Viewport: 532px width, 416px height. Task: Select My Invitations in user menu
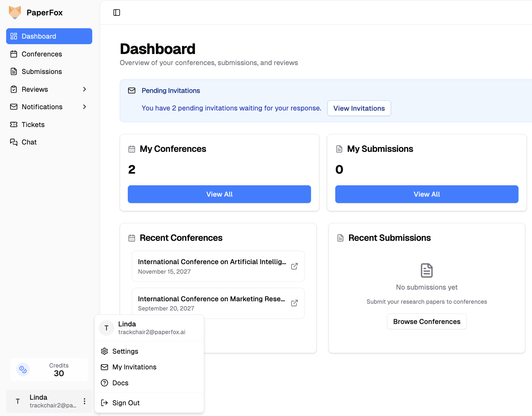pos(134,367)
